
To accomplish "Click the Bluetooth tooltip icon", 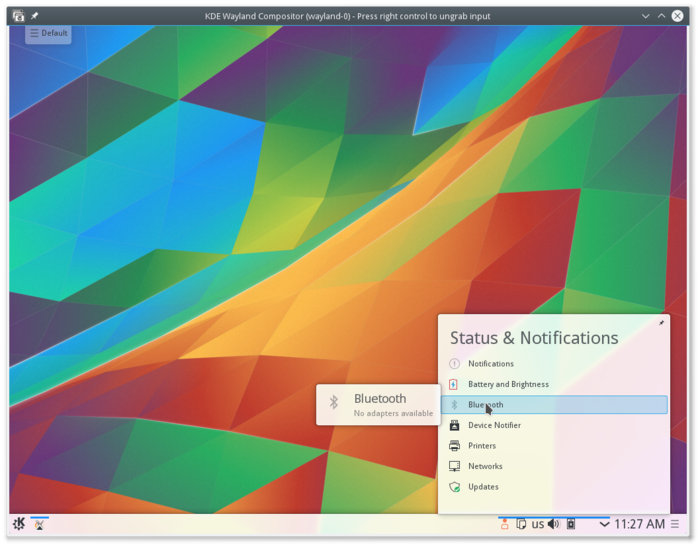I will point(333,402).
